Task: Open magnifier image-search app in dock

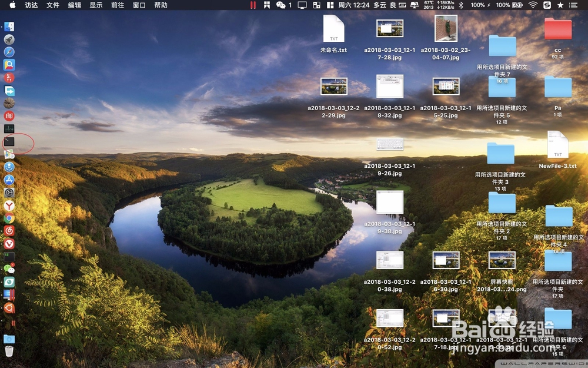Action: click(x=9, y=65)
